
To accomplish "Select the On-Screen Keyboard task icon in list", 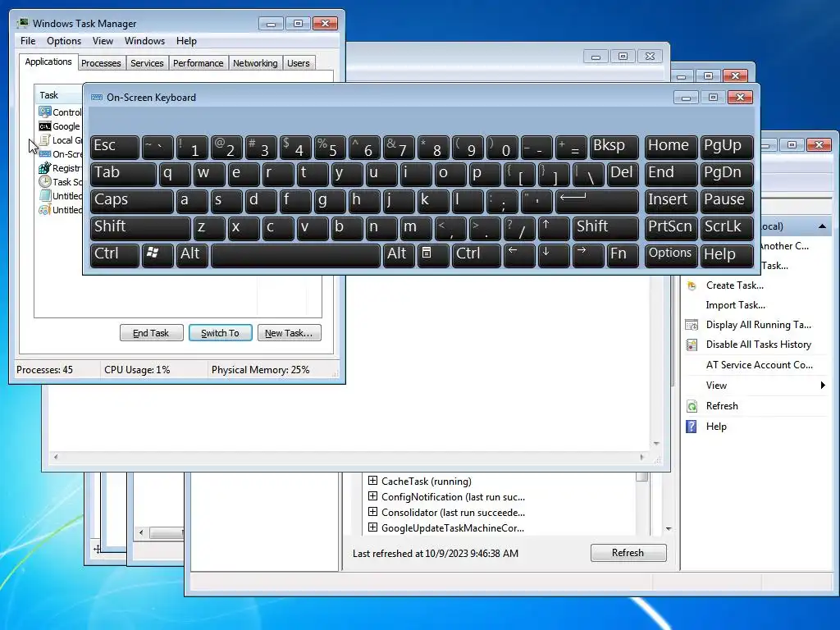I will (x=45, y=153).
